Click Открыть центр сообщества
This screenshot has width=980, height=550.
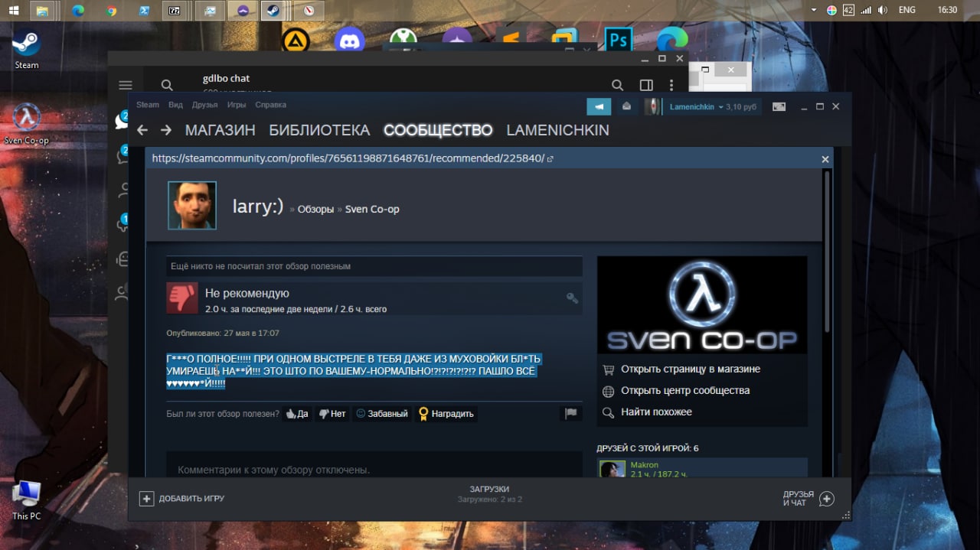(685, 390)
